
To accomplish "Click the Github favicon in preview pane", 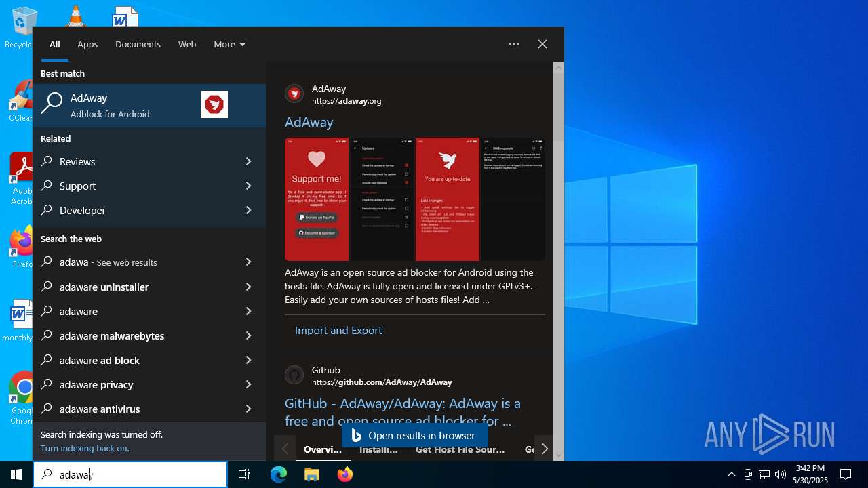I will [294, 375].
